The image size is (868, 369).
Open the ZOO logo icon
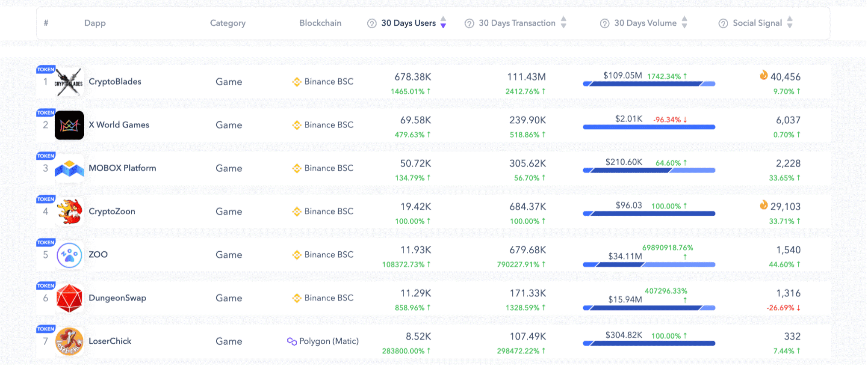pyautogui.click(x=69, y=255)
